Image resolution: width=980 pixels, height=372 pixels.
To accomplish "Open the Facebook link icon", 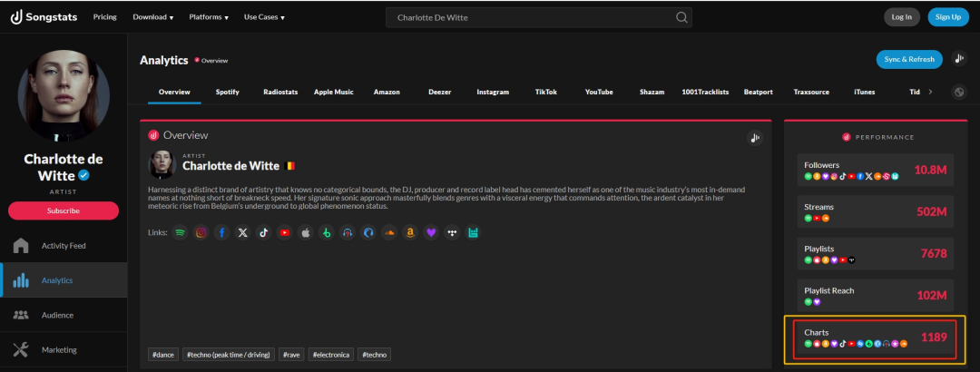I will click(222, 232).
